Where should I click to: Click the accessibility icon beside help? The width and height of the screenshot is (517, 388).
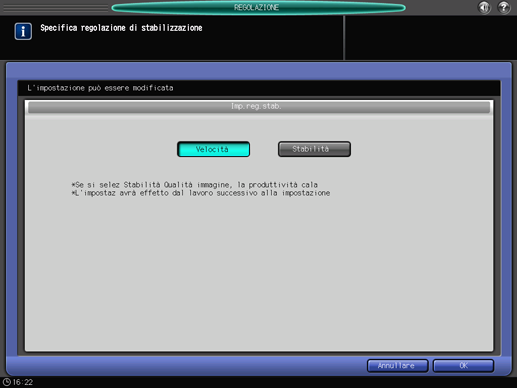pyautogui.click(x=484, y=7)
